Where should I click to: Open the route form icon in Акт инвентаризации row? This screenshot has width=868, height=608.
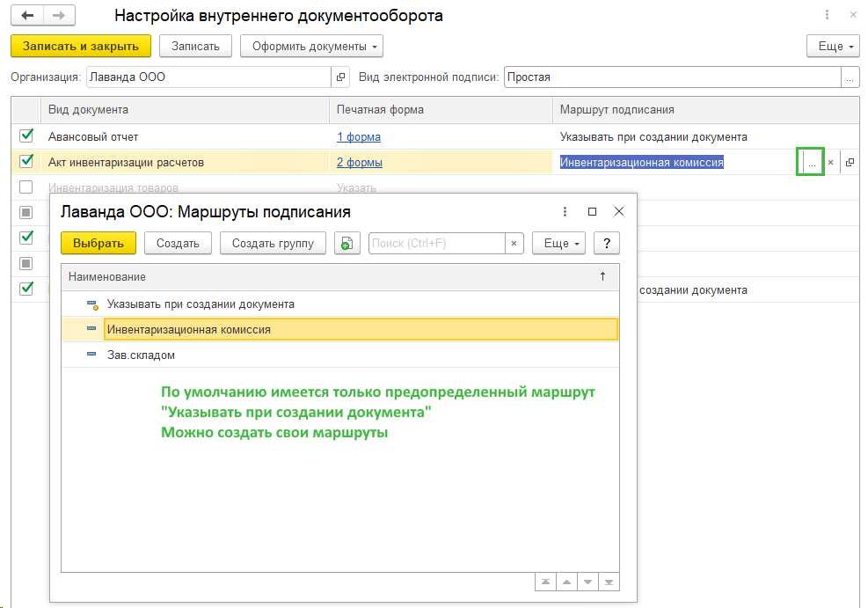pyautogui.click(x=850, y=162)
